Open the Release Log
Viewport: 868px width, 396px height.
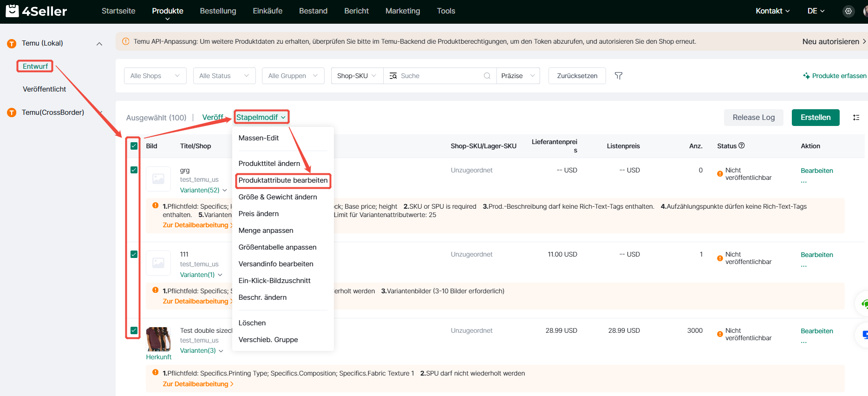click(753, 118)
